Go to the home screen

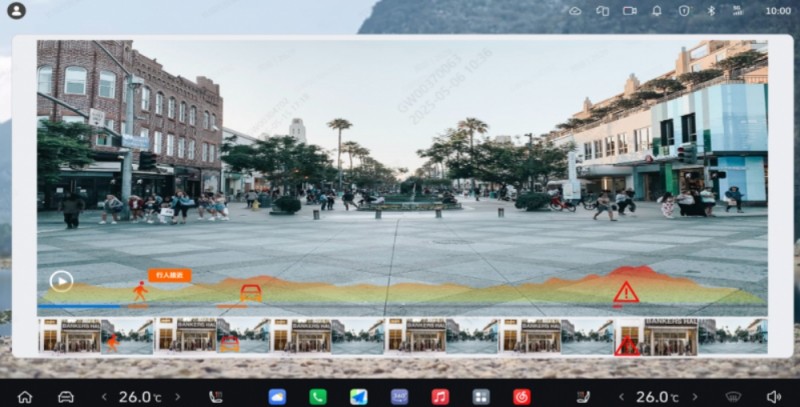click(x=25, y=397)
